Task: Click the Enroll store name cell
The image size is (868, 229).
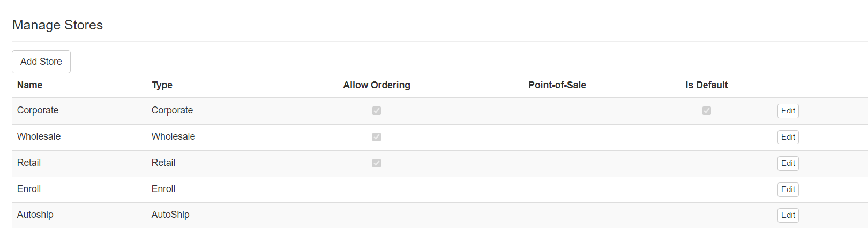Action: pos(29,189)
